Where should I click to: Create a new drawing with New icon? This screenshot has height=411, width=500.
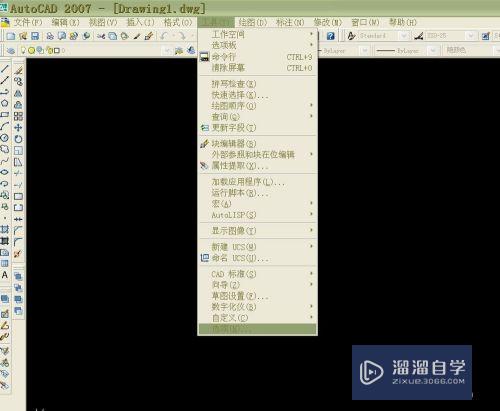[x=10, y=36]
